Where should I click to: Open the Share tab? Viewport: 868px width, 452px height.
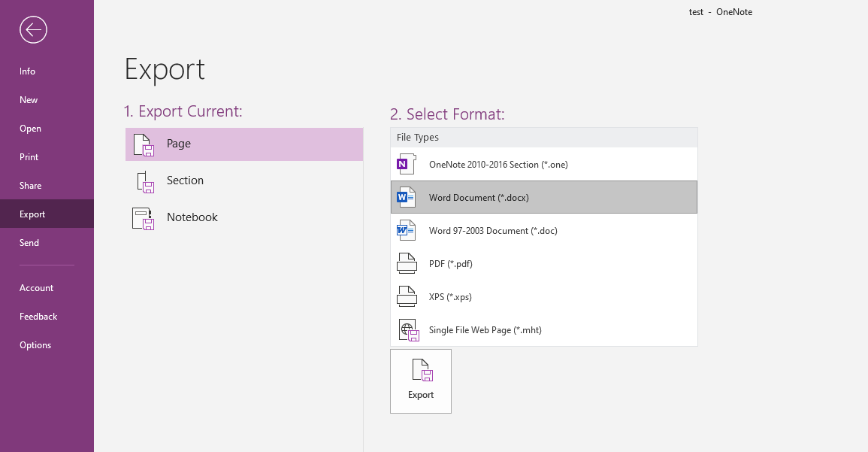pyautogui.click(x=47, y=186)
